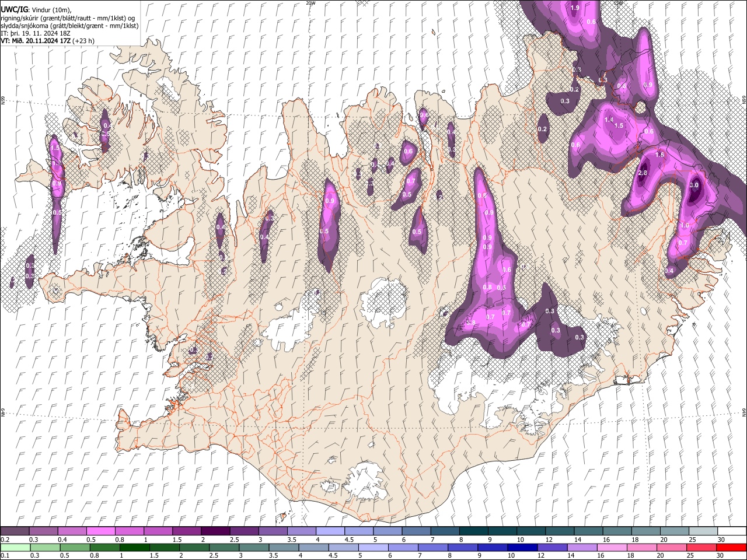Select the darkest purple swatch labeled 2
Screen dimensions: 747x560
pyautogui.click(x=215, y=531)
